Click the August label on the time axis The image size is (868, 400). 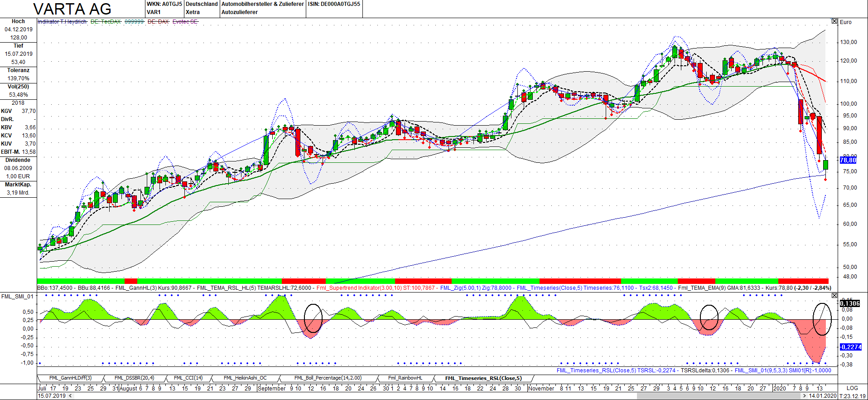[128, 388]
